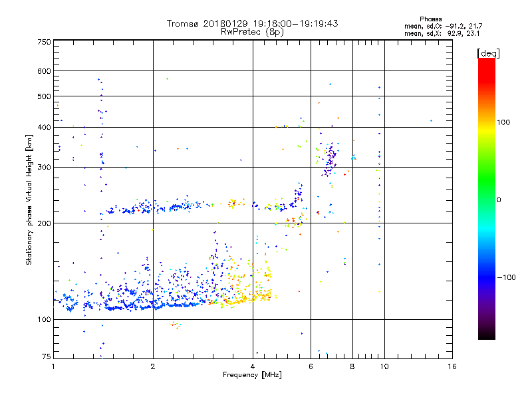Click the 'mean, sd,O: -91.2, 21.7' text
This screenshot has height=399, width=532.
(x=443, y=27)
